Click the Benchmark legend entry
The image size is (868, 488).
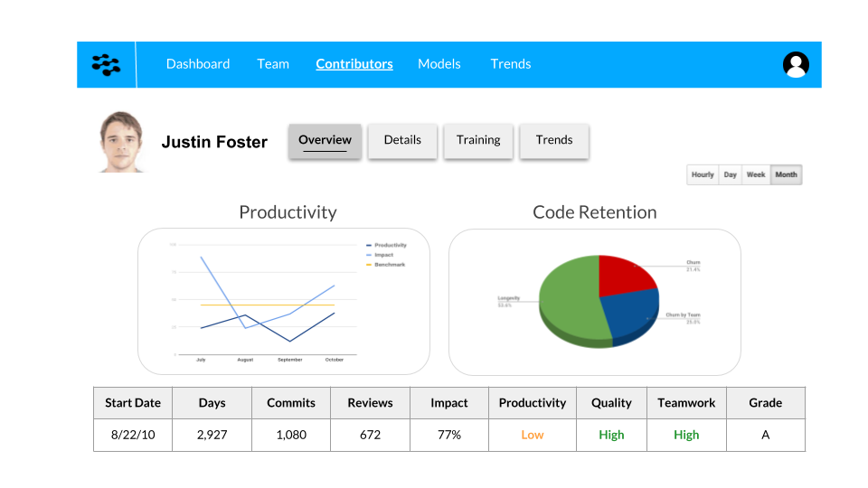tap(386, 265)
